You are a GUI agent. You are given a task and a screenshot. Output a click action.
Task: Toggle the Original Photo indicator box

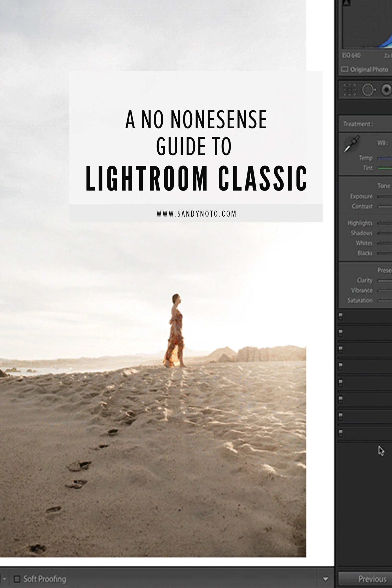(345, 69)
